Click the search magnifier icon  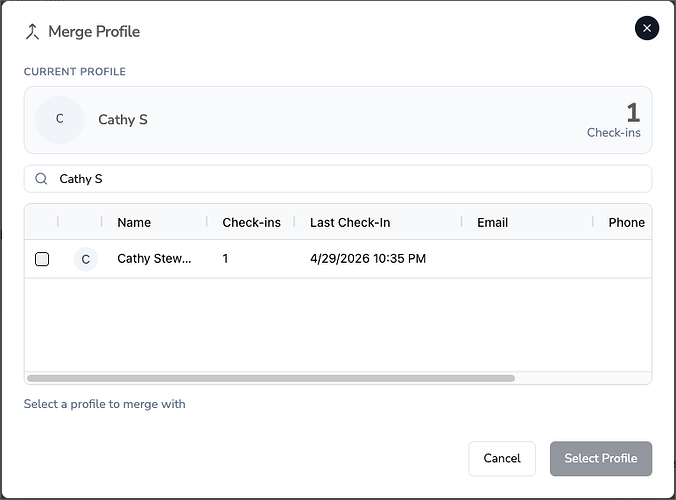point(41,179)
